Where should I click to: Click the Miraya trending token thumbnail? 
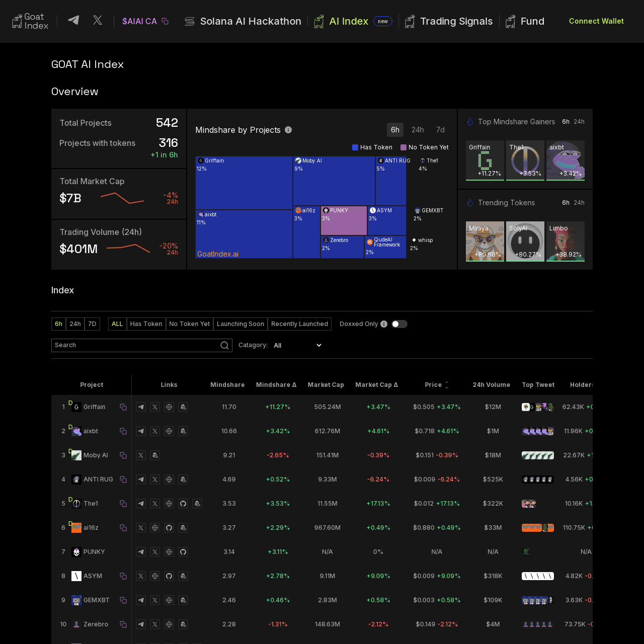coord(485,242)
